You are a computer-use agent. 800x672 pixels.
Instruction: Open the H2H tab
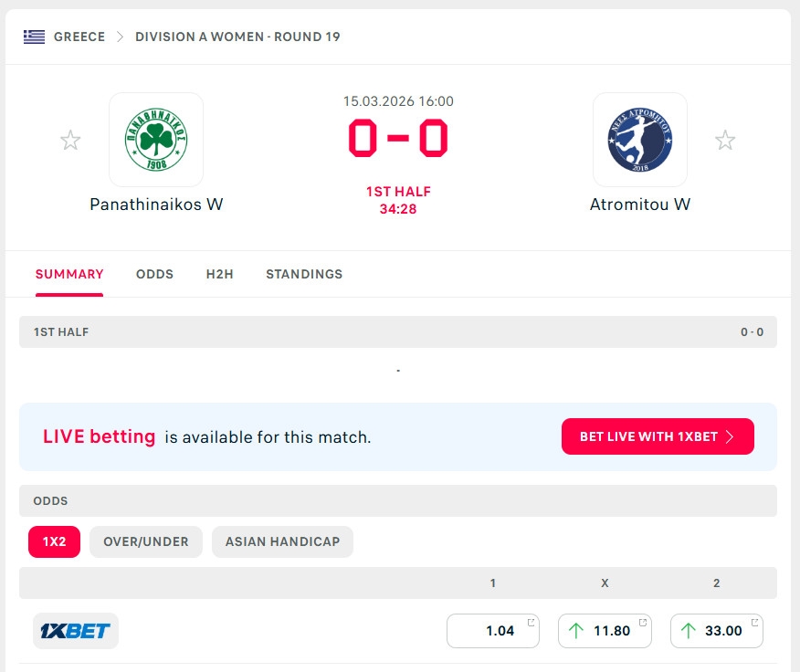point(219,274)
